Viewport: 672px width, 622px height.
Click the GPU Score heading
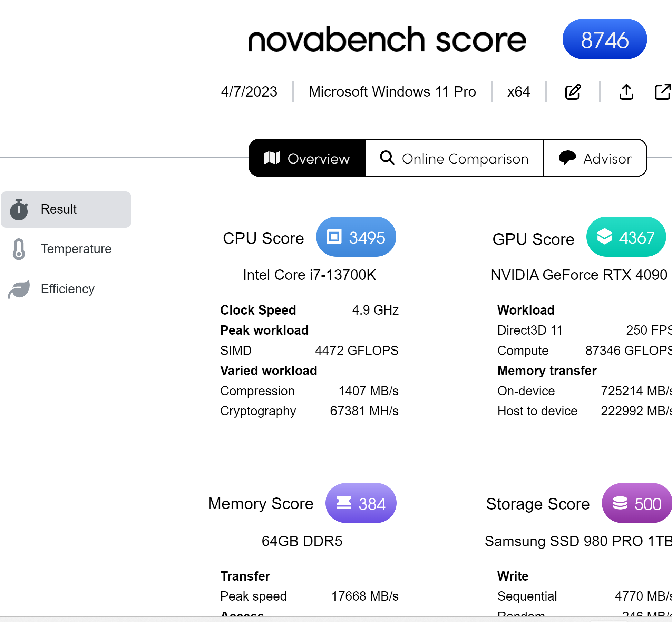tap(533, 239)
